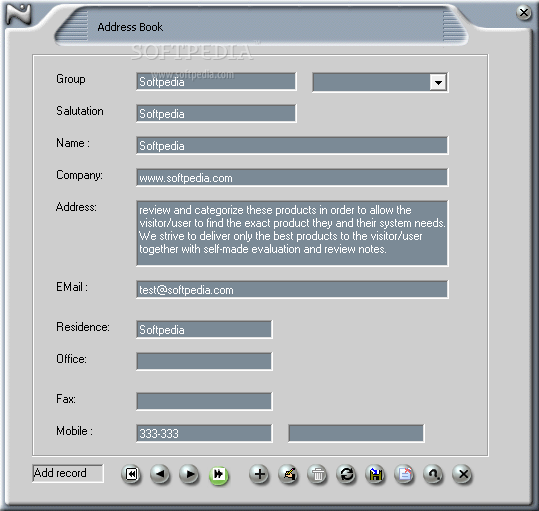Open the dropdown next to Group field
Image resolution: width=539 pixels, height=511 pixels.
(438, 82)
